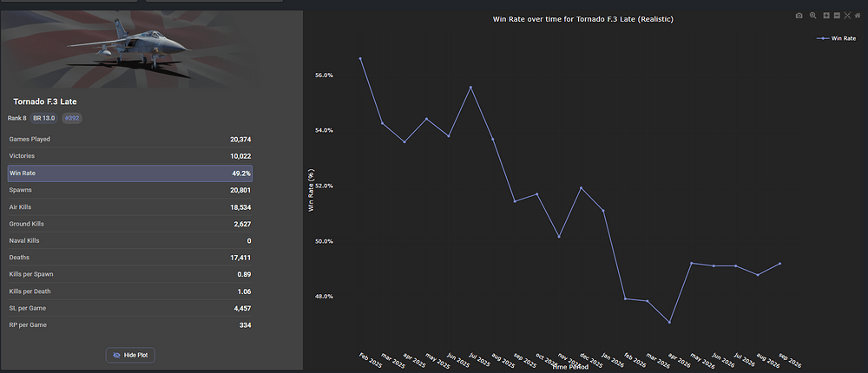Click the Rank 8 label

coord(17,119)
